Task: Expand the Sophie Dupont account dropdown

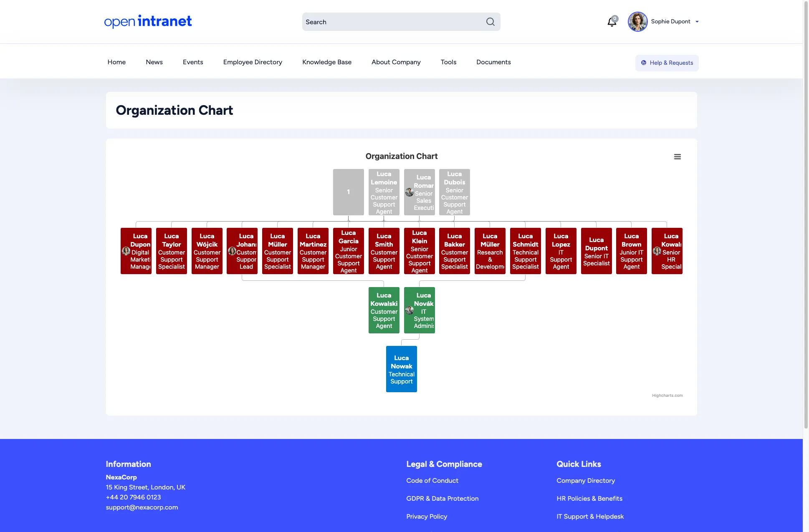Action: click(697, 22)
